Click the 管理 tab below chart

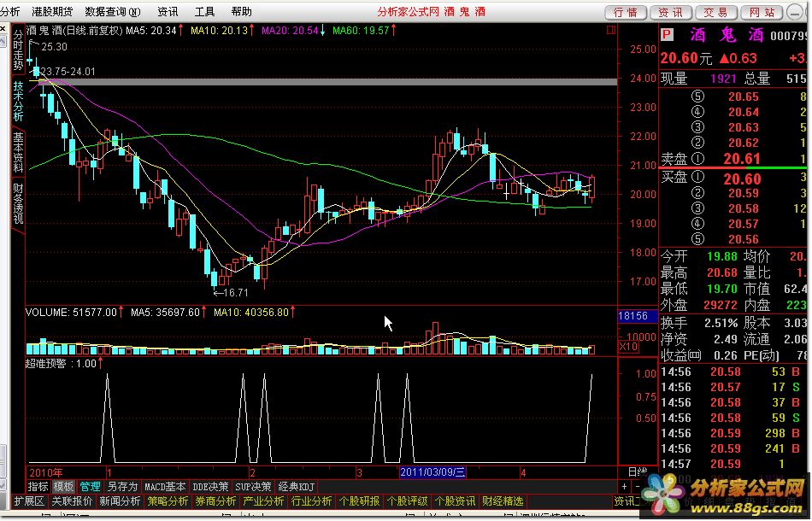(x=90, y=487)
